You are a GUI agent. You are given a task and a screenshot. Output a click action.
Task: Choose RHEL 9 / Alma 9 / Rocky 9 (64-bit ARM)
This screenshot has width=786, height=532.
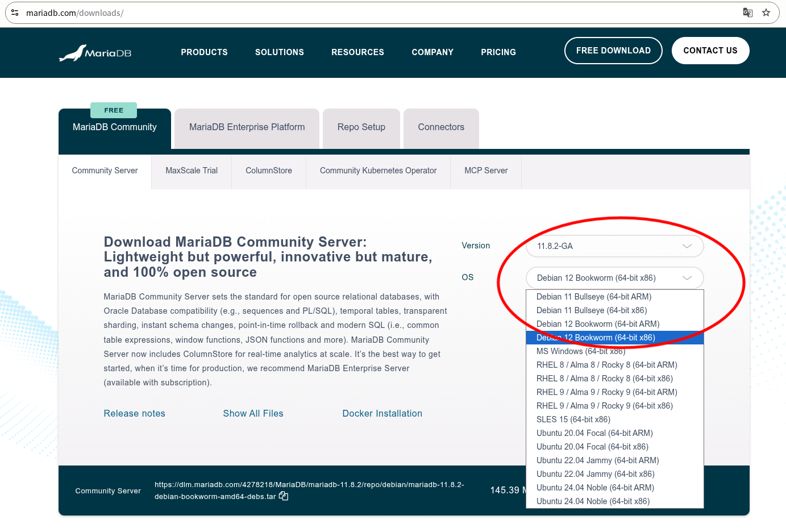pyautogui.click(x=615, y=392)
